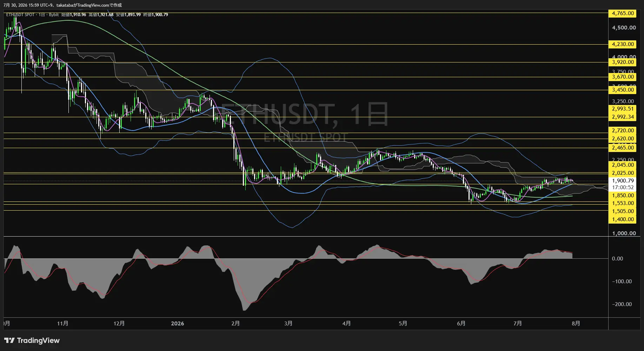Select the 4,230.00 horizontal line price label
This screenshot has width=644, height=351.
[x=622, y=44]
